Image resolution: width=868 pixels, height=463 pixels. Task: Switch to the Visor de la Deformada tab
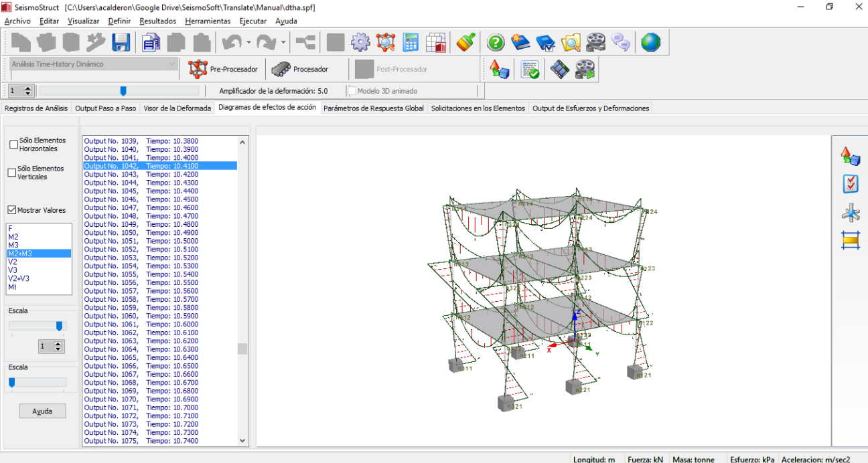177,108
